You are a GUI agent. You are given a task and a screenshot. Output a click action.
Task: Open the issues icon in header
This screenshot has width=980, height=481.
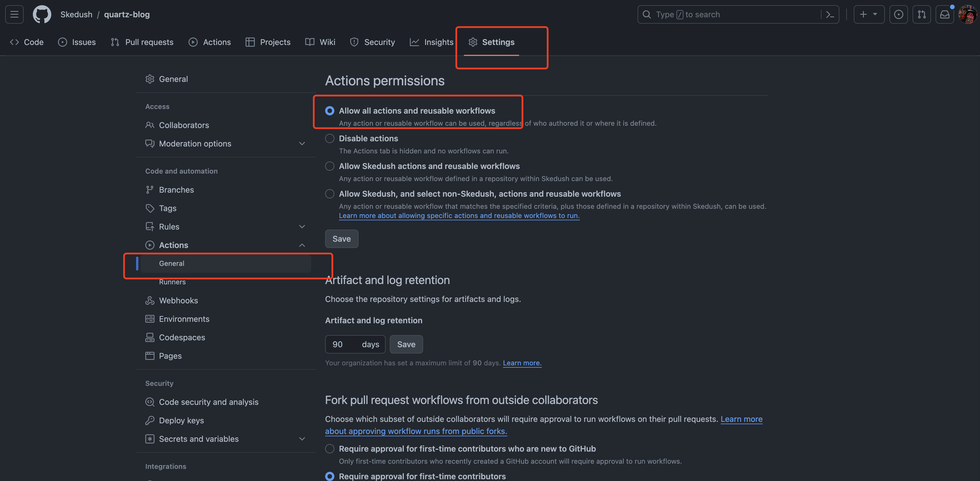(898, 14)
